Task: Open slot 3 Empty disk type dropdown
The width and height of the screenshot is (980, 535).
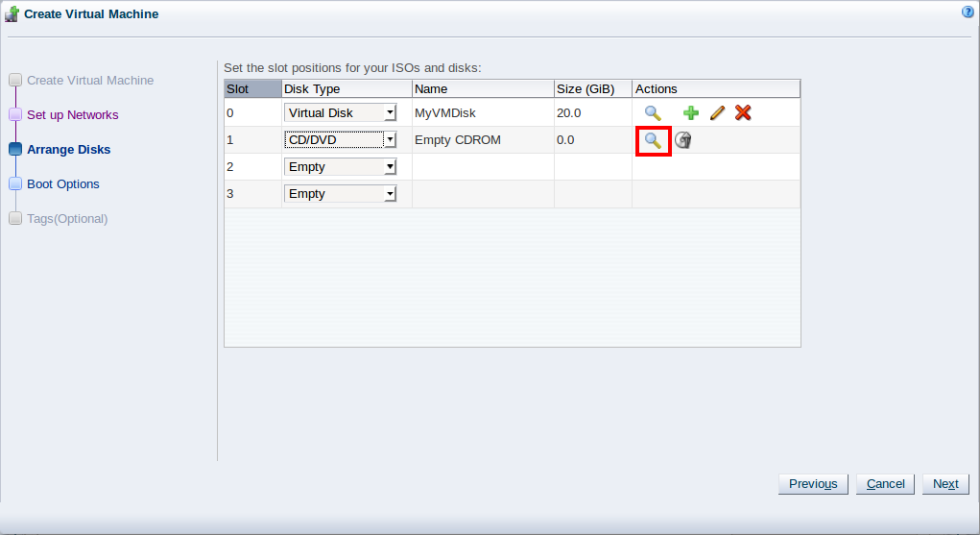Action: (x=340, y=193)
